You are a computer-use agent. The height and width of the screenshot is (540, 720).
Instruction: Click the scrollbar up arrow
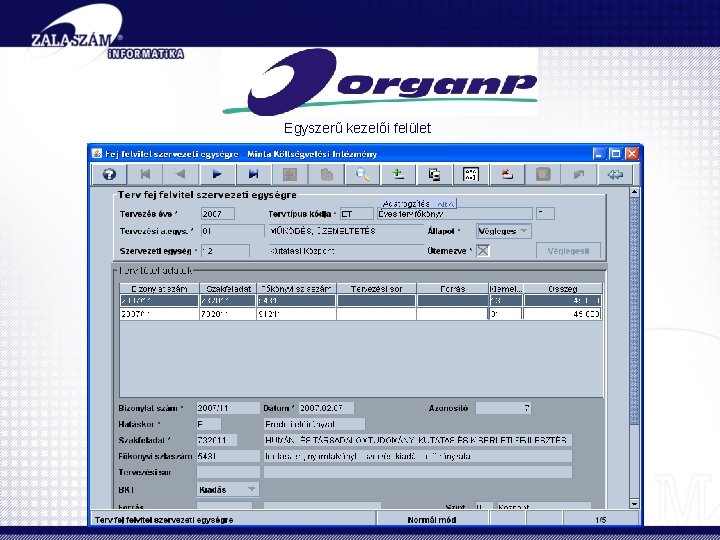click(x=634, y=192)
